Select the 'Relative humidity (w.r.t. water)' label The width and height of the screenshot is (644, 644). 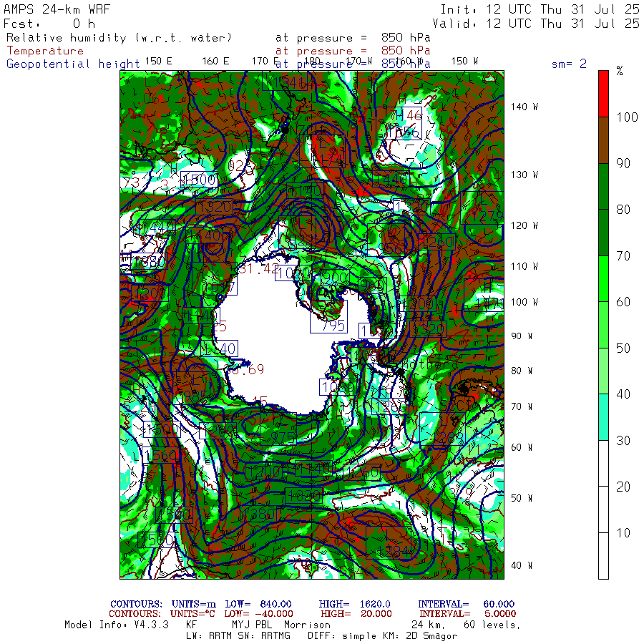click(x=119, y=38)
